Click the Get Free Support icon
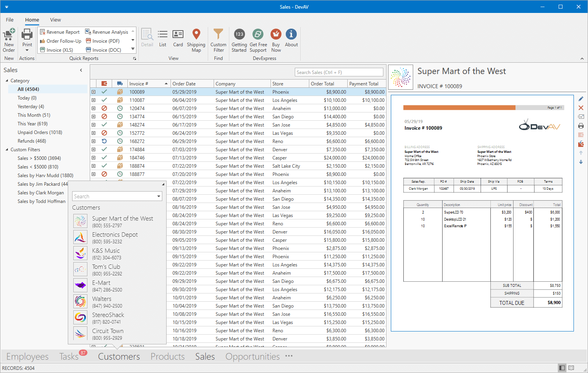This screenshot has width=588, height=373. coord(258,35)
